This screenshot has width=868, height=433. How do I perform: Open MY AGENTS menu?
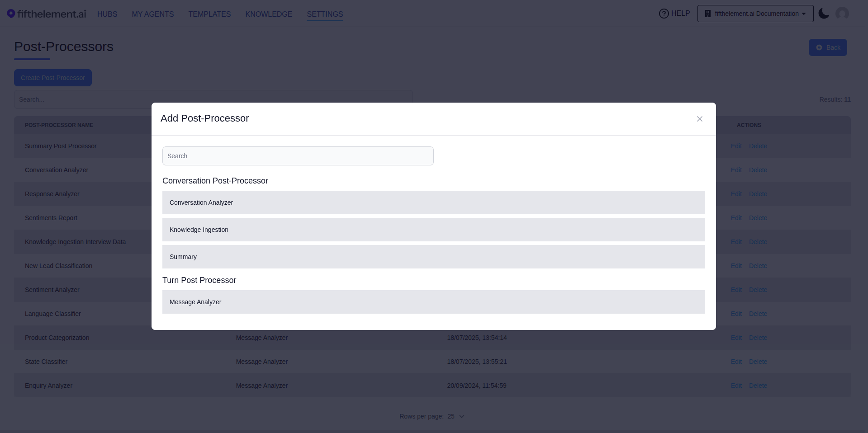(x=153, y=14)
